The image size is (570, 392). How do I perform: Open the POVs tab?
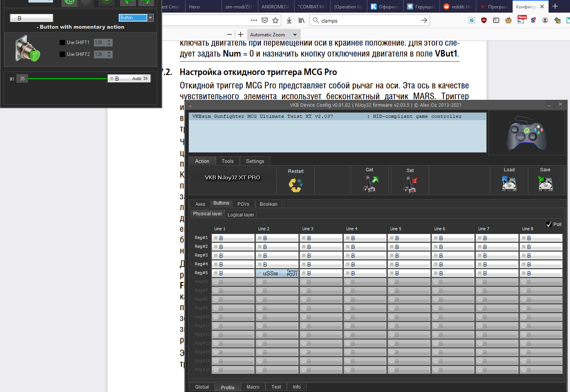click(243, 204)
